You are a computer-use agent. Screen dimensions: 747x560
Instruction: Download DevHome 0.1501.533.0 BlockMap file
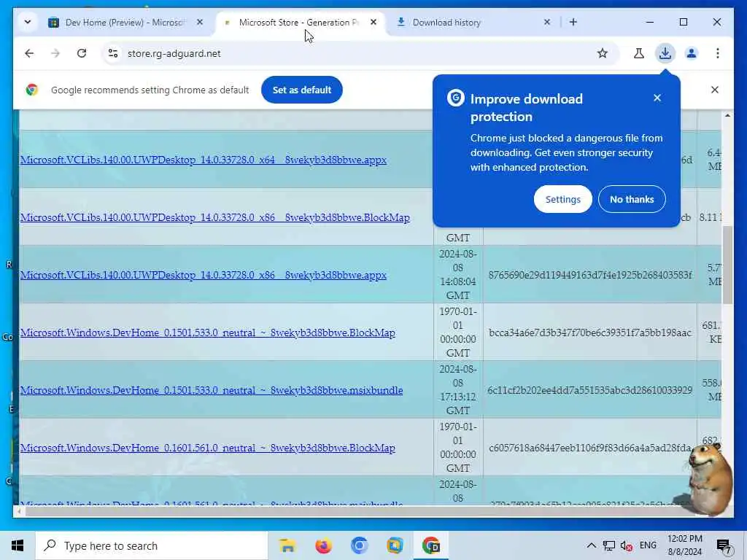(x=208, y=332)
